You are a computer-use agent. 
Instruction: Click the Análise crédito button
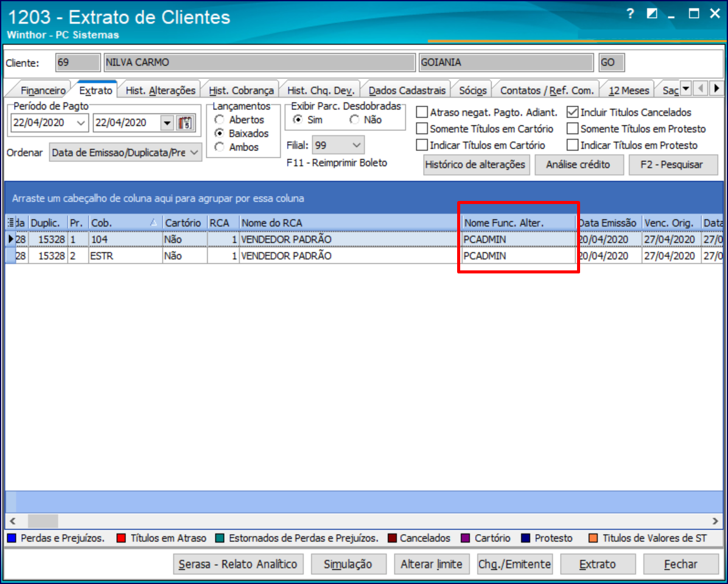(x=578, y=164)
